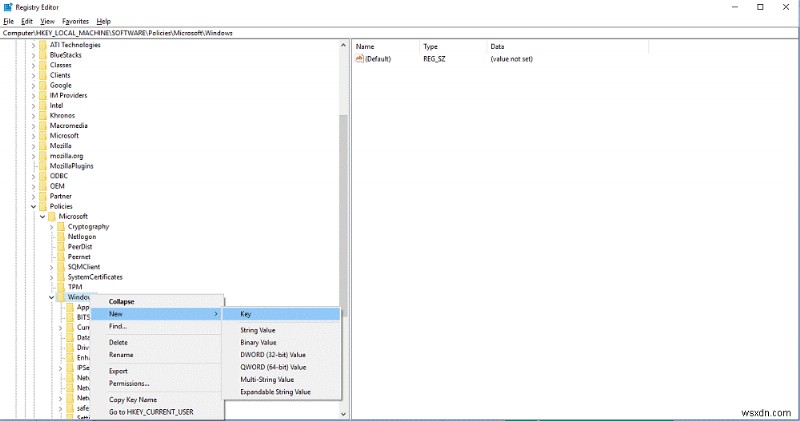This screenshot has width=800, height=421.
Task: Collapse the Policies key
Action: click(33, 206)
